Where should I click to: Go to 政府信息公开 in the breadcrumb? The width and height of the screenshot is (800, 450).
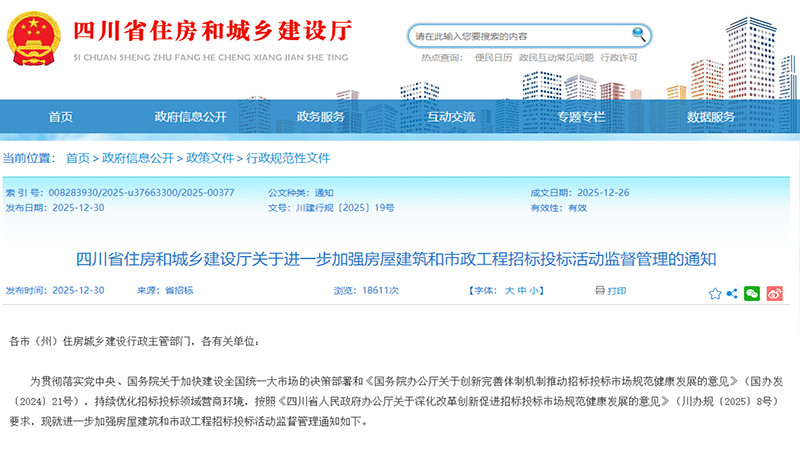click(138, 158)
